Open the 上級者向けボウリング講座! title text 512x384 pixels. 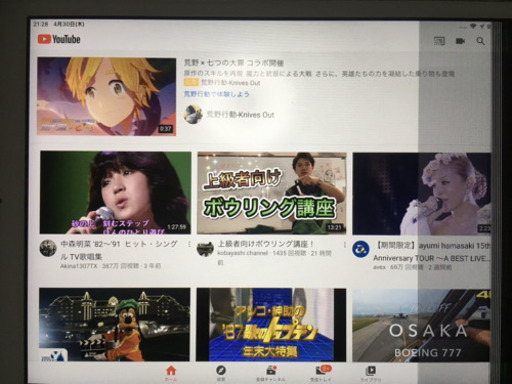(266, 244)
